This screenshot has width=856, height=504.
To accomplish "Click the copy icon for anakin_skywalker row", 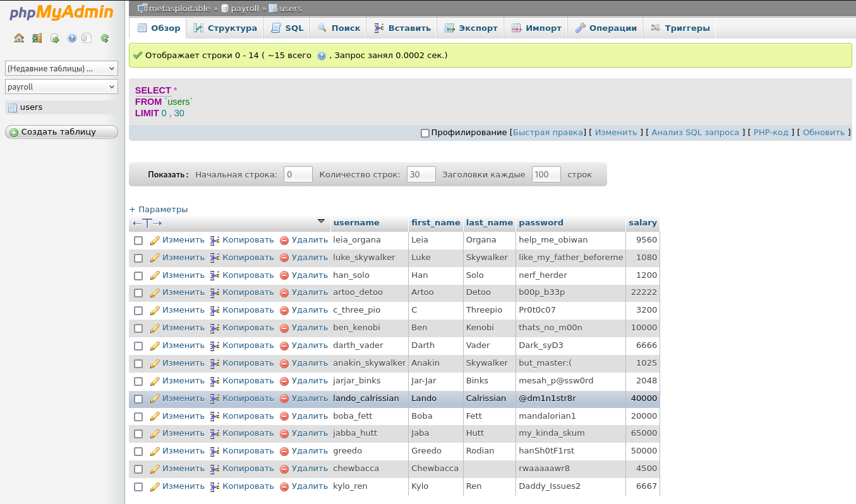I will (215, 363).
